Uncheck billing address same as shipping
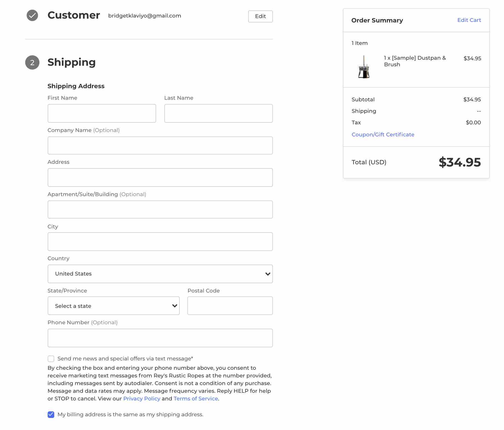This screenshot has width=504, height=430. pos(51,415)
